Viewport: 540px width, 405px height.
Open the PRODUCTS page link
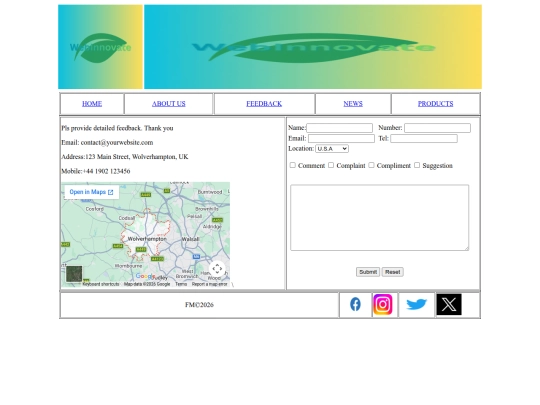click(x=436, y=104)
